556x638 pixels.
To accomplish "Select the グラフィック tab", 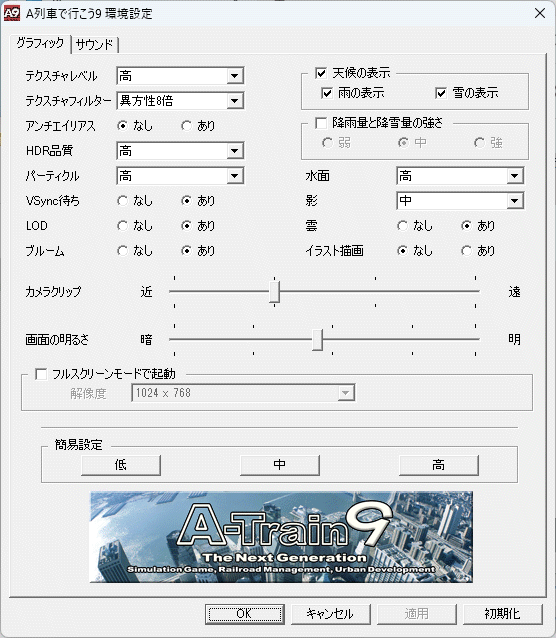I will coord(40,43).
